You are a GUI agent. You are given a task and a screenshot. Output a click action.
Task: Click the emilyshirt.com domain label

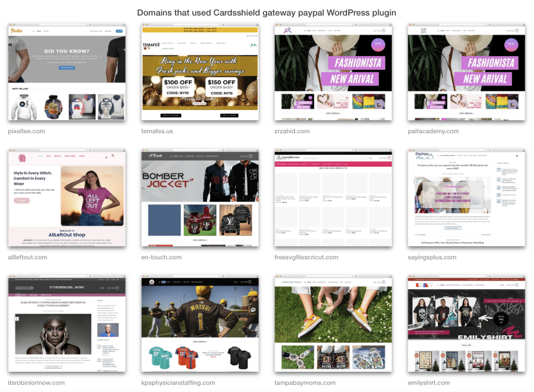pyautogui.click(x=429, y=383)
